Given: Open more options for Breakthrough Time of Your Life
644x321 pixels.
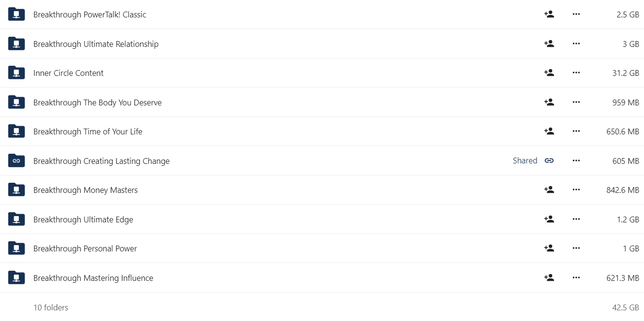Looking at the screenshot, I should coord(576,131).
